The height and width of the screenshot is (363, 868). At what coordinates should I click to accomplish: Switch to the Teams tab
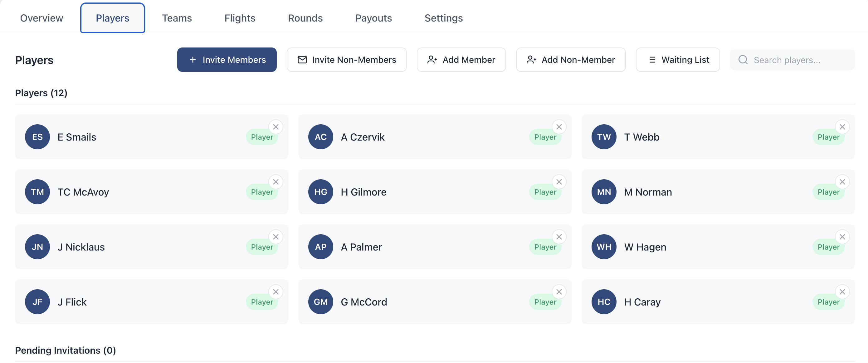[177, 18]
